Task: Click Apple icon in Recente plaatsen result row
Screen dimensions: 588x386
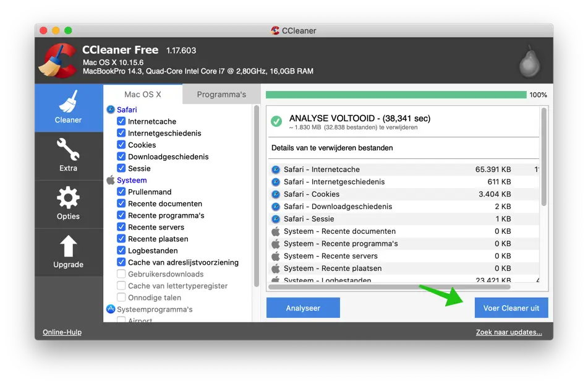Action: pos(276,268)
